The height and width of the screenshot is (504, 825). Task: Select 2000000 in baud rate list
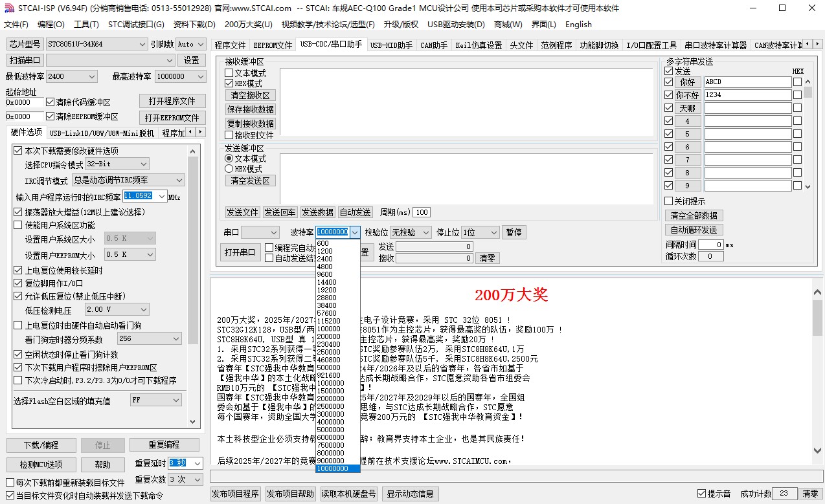(x=337, y=399)
